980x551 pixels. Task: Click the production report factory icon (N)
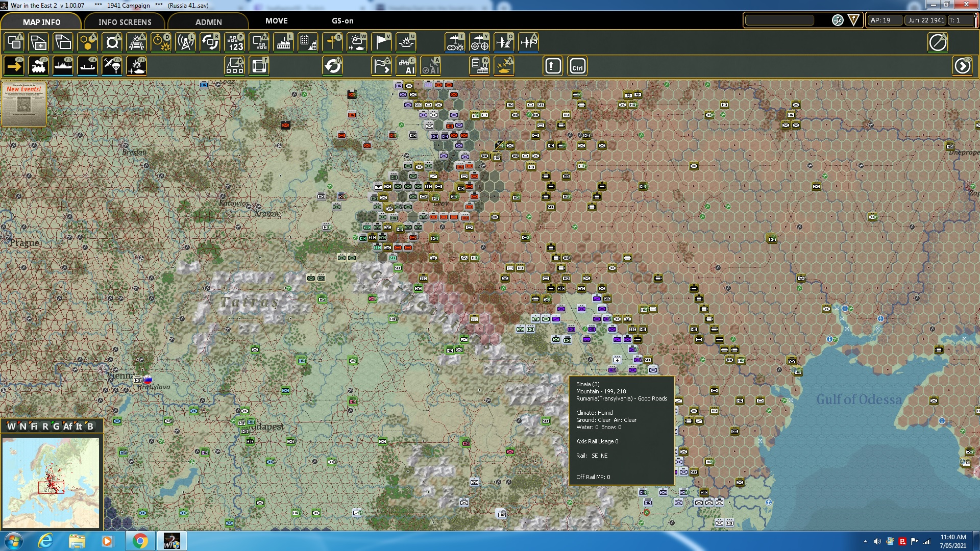pyautogui.click(x=480, y=66)
